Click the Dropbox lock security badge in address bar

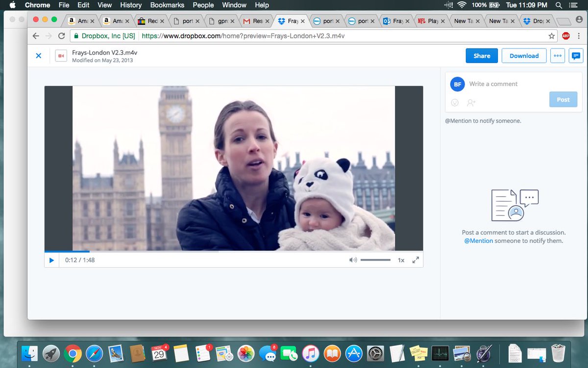(75, 36)
